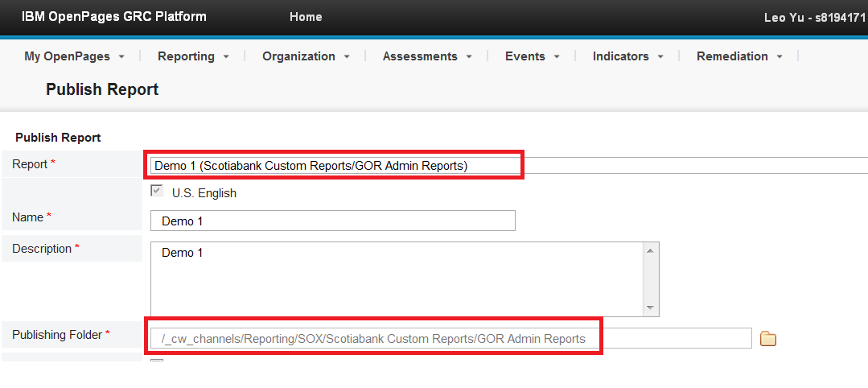
Task: Toggle the U.S. English checkbox
Action: (x=157, y=192)
